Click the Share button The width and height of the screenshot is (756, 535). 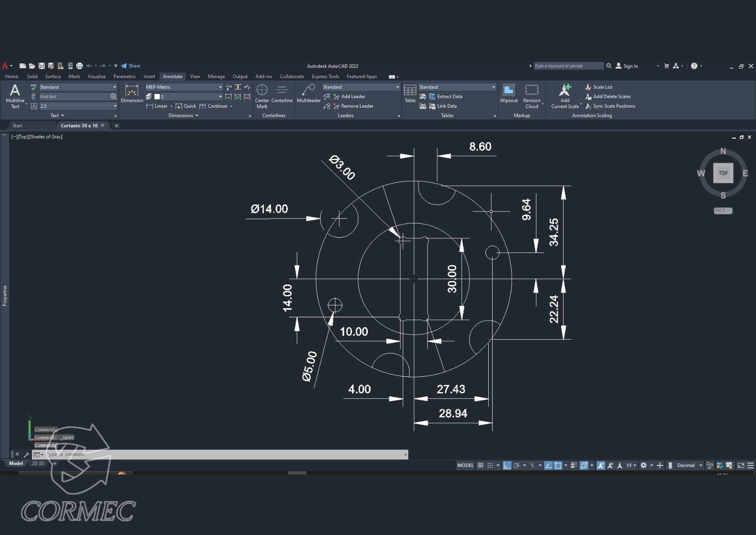(x=131, y=66)
